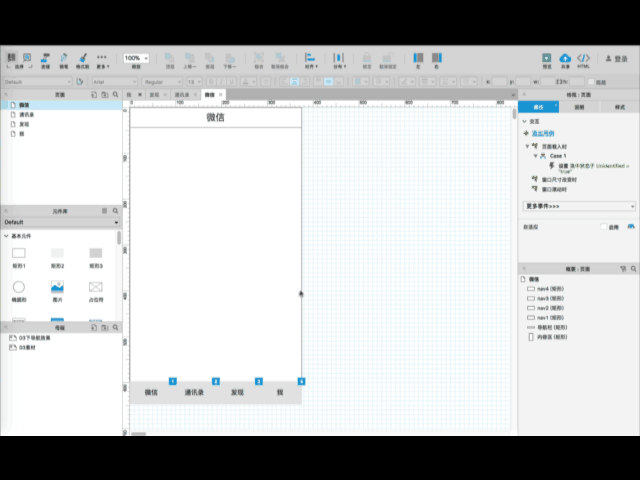Image resolution: width=640 pixels, height=480 pixels.
Task: Open the widget library menu icon
Action: click(104, 211)
